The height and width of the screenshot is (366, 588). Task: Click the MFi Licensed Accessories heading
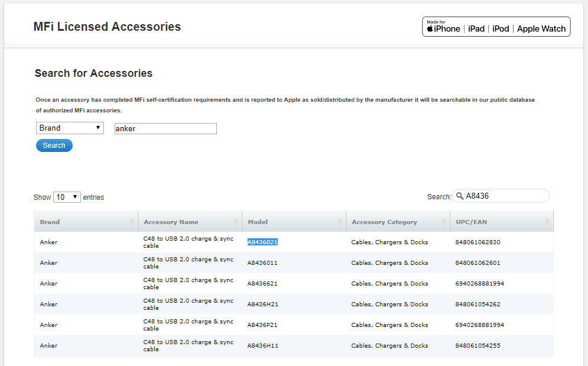pyautogui.click(x=107, y=27)
